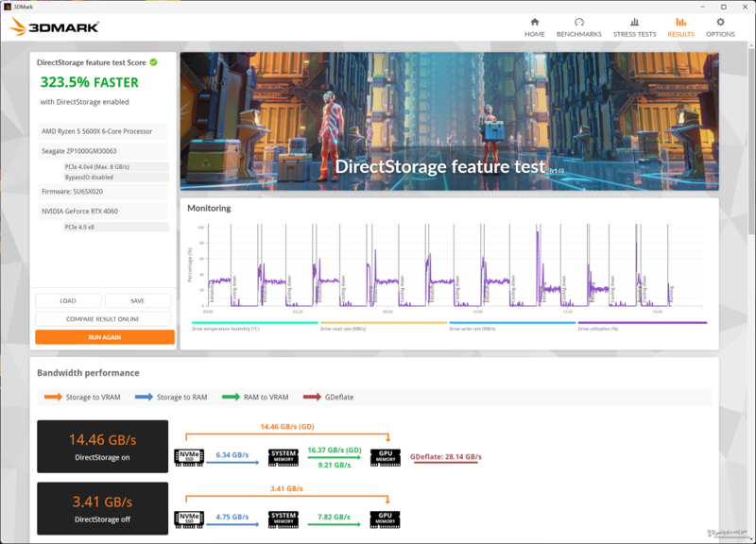
Task: Click the Monitoring heading
Action: [x=209, y=208]
